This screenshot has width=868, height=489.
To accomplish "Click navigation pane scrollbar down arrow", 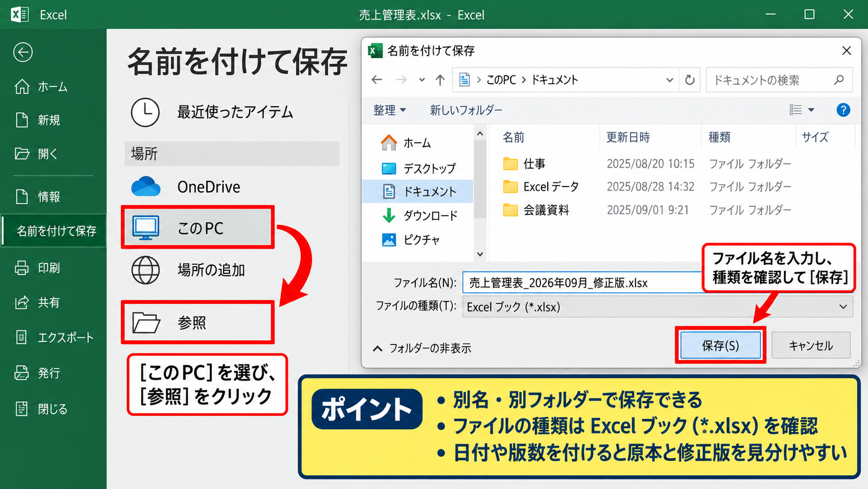I will click(x=480, y=254).
